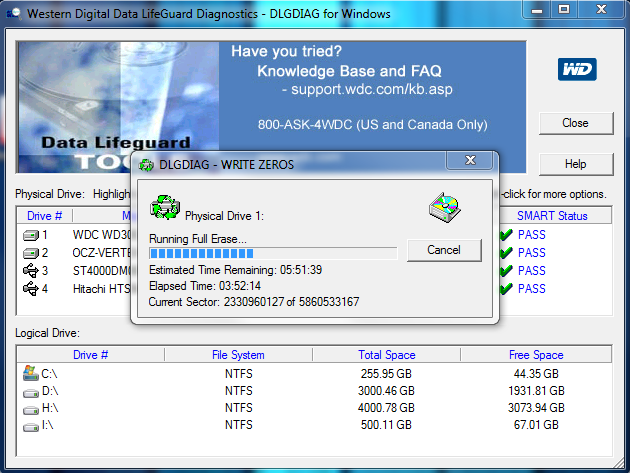The image size is (630, 473).
Task: Click the 3000.46 GB total space cell
Action: 386,391
